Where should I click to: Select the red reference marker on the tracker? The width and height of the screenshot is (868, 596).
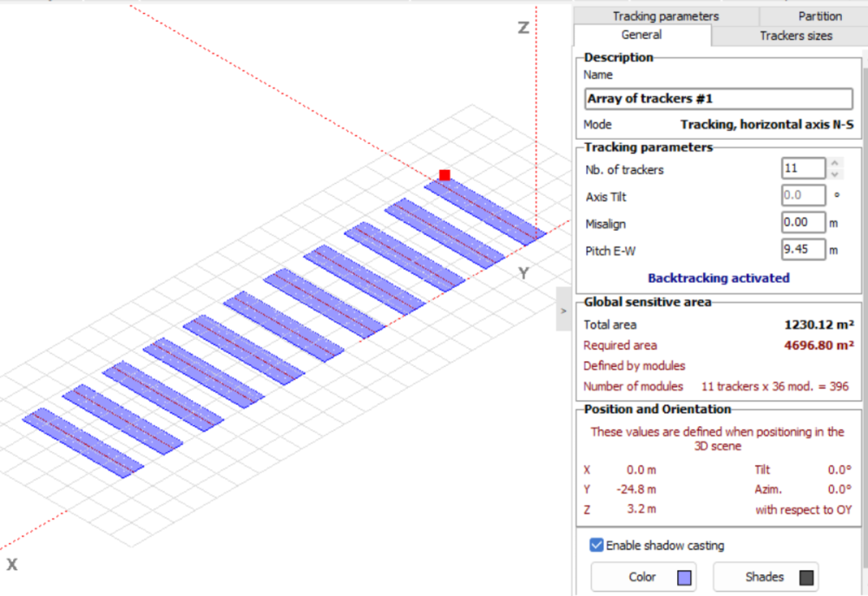444,174
